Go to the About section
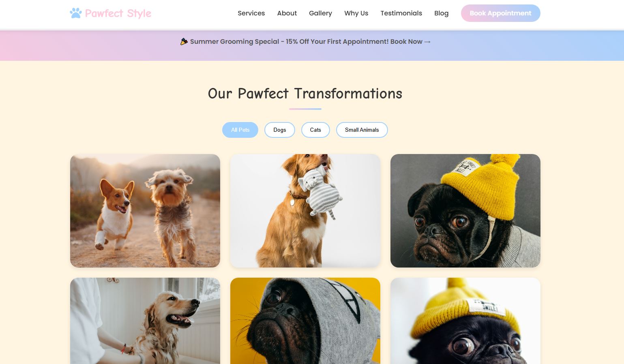This screenshot has height=364, width=624. click(x=287, y=13)
